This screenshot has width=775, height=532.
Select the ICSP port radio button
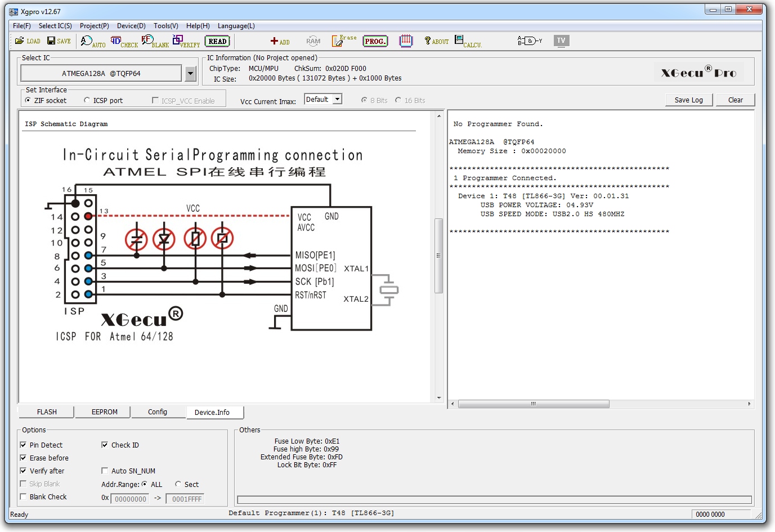click(87, 100)
